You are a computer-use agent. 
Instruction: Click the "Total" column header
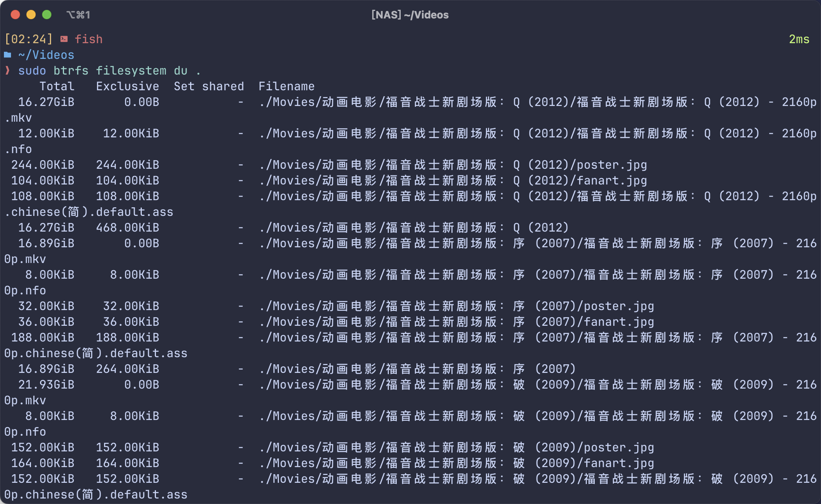pos(57,86)
